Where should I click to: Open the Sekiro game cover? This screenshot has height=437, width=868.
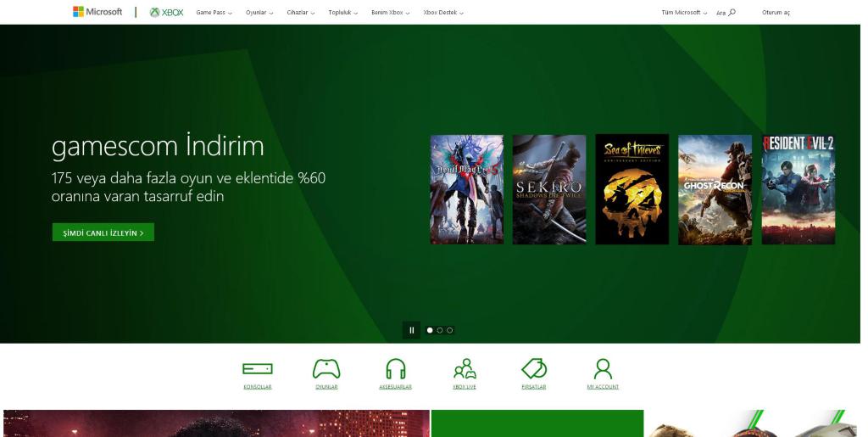point(549,189)
